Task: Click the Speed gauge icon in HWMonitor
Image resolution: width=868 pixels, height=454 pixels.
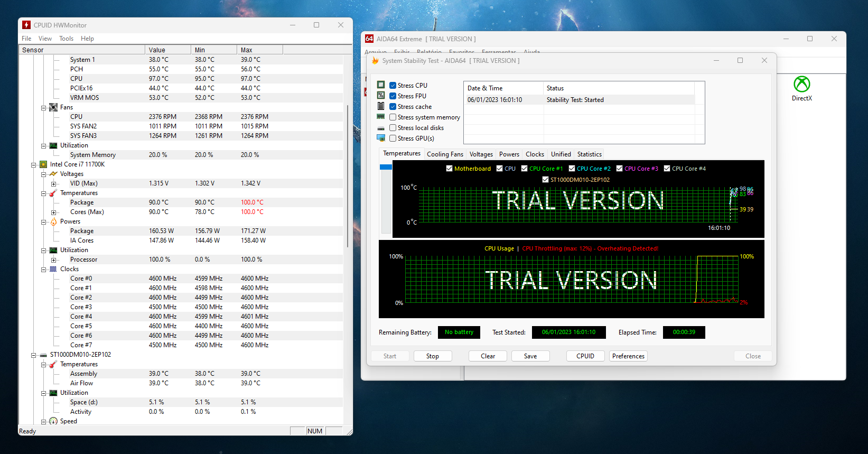Action: [x=53, y=421]
